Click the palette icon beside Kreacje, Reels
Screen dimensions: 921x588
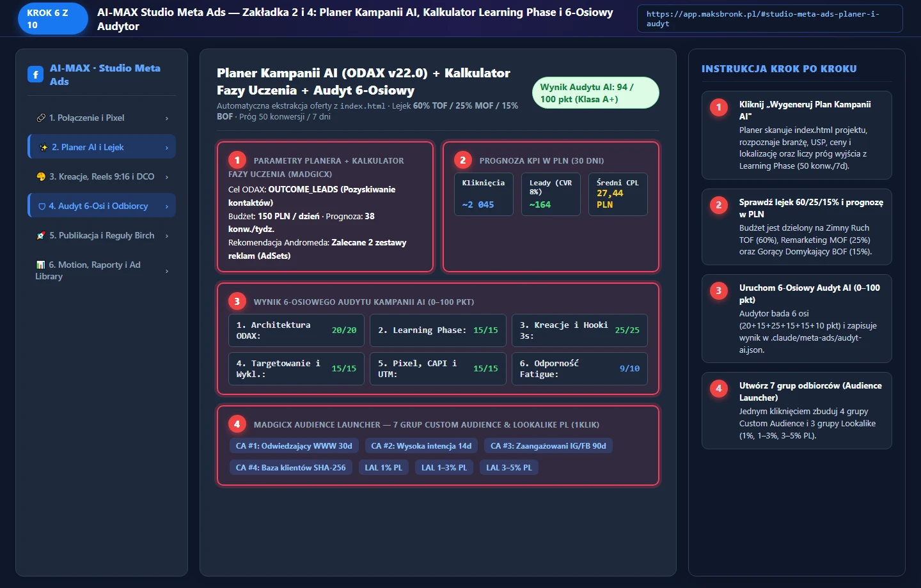pyautogui.click(x=41, y=176)
